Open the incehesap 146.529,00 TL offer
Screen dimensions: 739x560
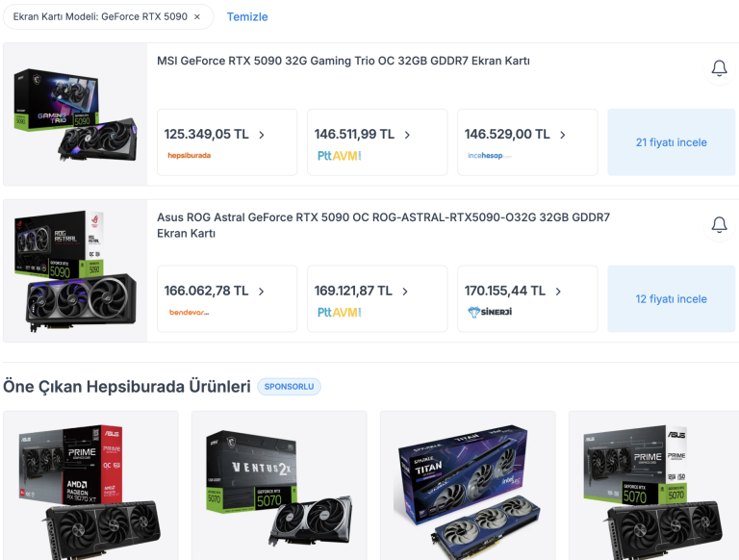(527, 142)
